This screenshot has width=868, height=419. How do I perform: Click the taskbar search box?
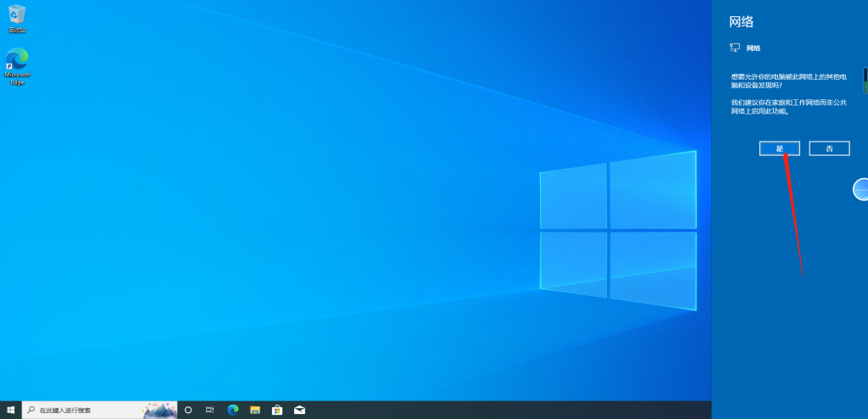[x=100, y=411]
